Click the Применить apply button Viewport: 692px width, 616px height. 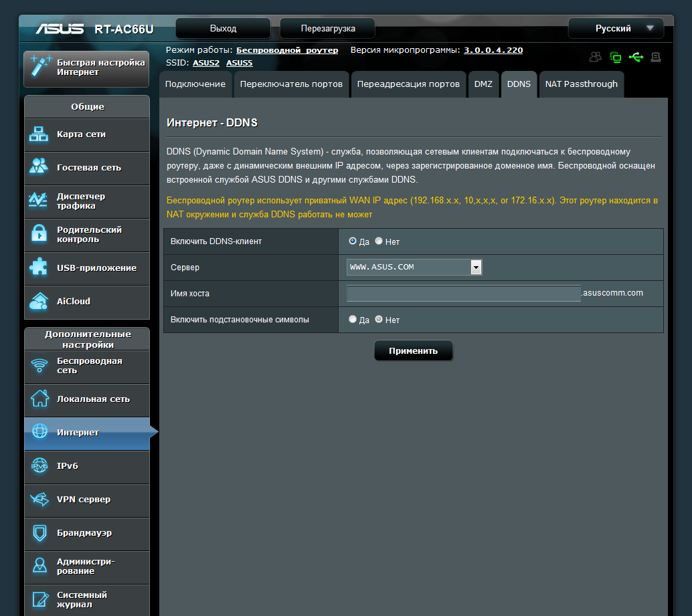414,350
